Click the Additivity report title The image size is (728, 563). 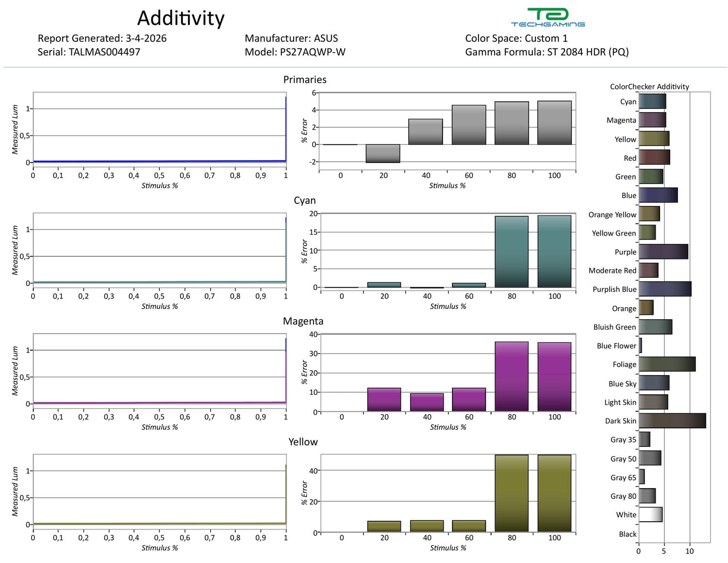[181, 18]
